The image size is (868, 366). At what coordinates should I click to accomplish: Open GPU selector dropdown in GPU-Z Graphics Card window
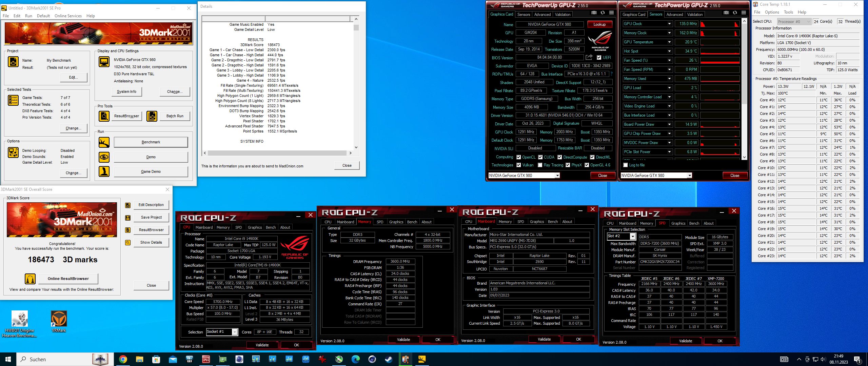pyautogui.click(x=557, y=176)
